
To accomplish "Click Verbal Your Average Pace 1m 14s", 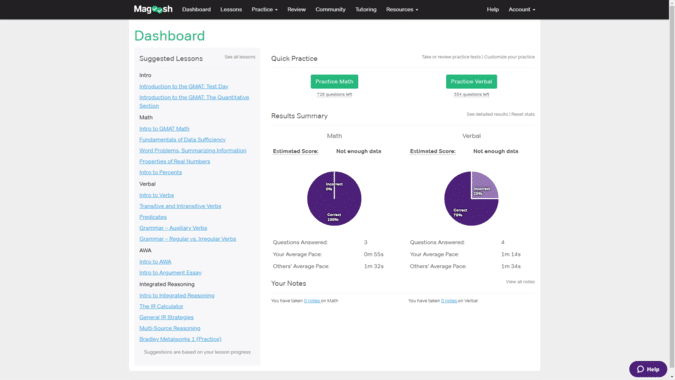I will [511, 254].
